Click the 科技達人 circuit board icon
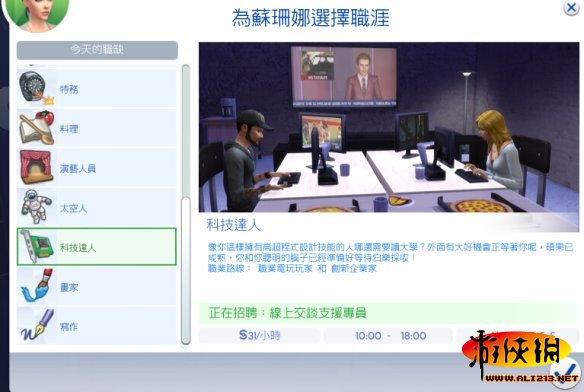The image size is (584, 392). pos(36,246)
